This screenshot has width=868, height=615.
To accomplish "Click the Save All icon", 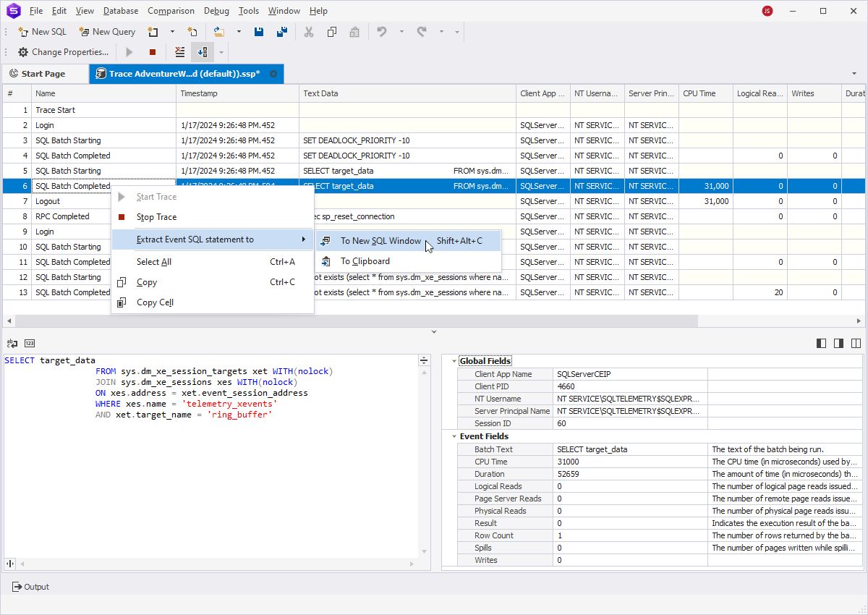I will click(x=282, y=32).
